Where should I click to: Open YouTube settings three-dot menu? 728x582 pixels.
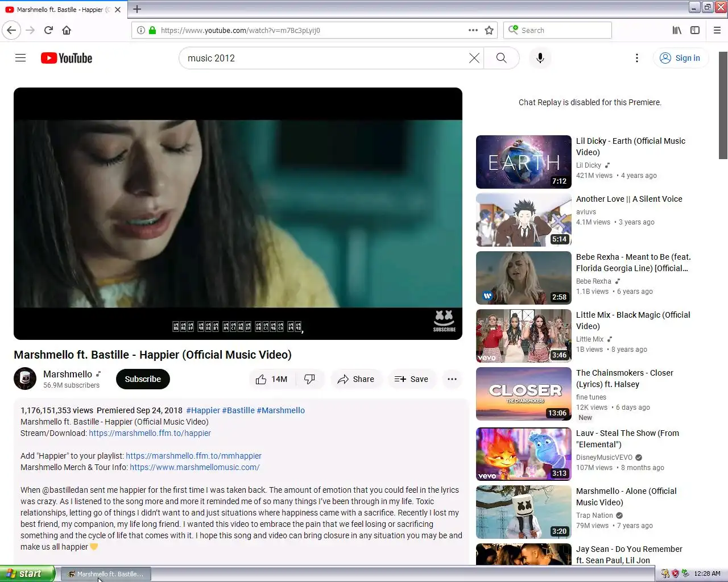coord(637,58)
